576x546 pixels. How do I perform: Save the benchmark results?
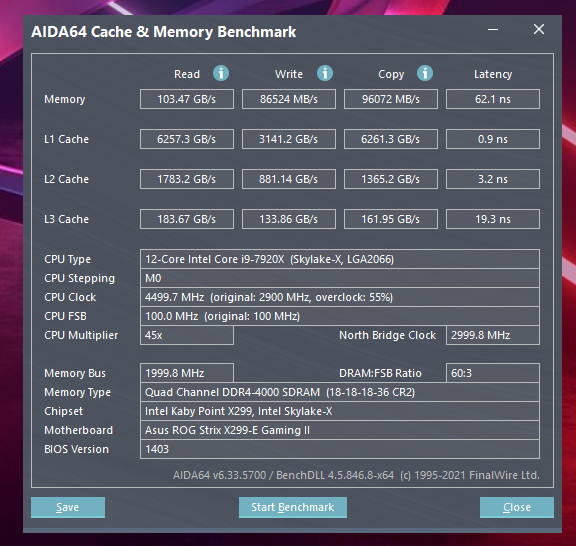point(68,507)
